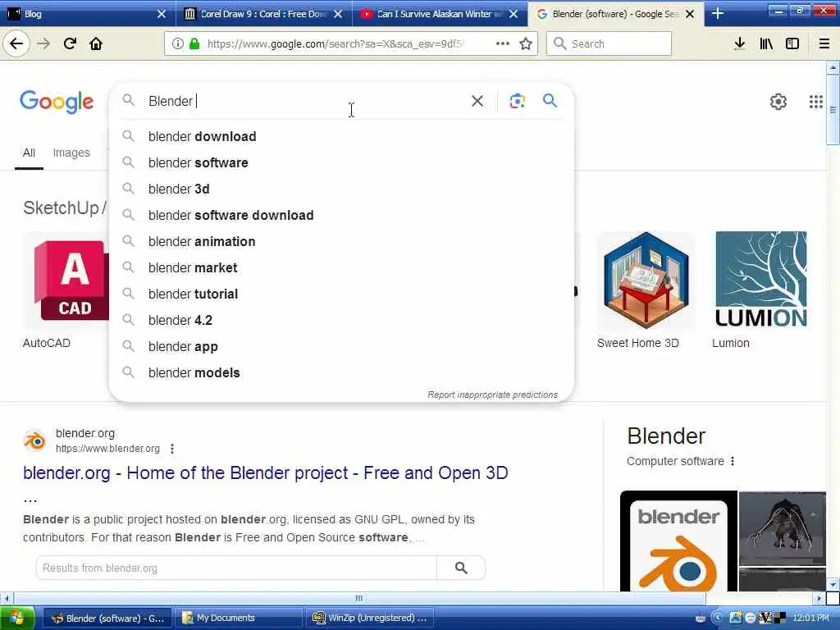
Task: Choose suggestion blender app
Action: click(x=341, y=347)
